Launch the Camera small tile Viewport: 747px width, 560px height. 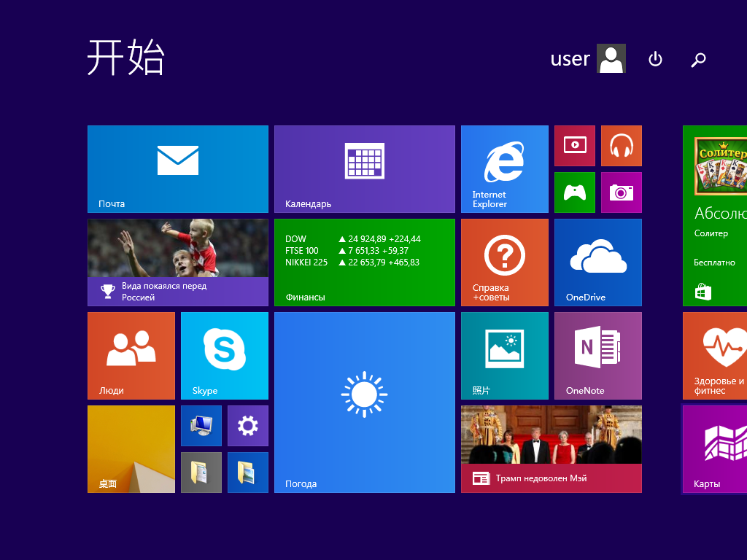coord(621,192)
